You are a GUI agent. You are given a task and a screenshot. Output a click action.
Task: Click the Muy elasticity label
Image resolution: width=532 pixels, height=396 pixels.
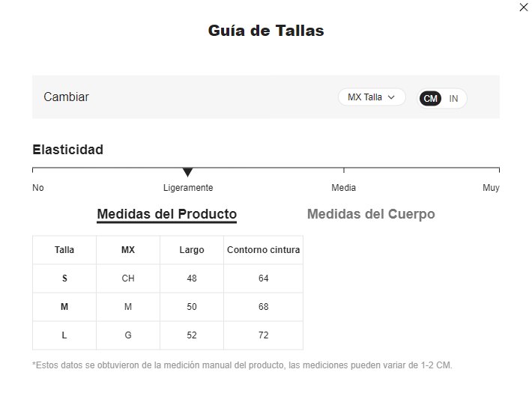point(491,187)
